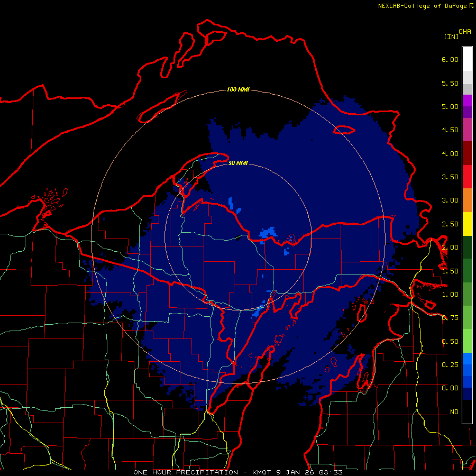Pick the yellow swatch beside 2.50
Screen dimensions: 476x476
[467, 224]
